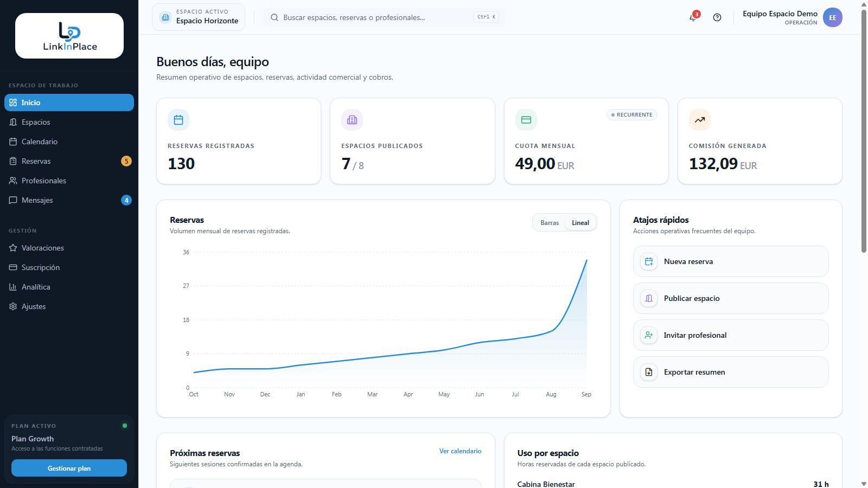This screenshot has height=488, width=868.
Task: Click the search spaces input field
Action: click(384, 17)
